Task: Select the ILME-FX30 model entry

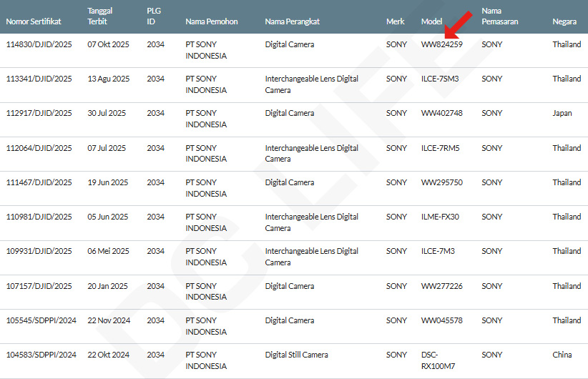Action: point(440,217)
